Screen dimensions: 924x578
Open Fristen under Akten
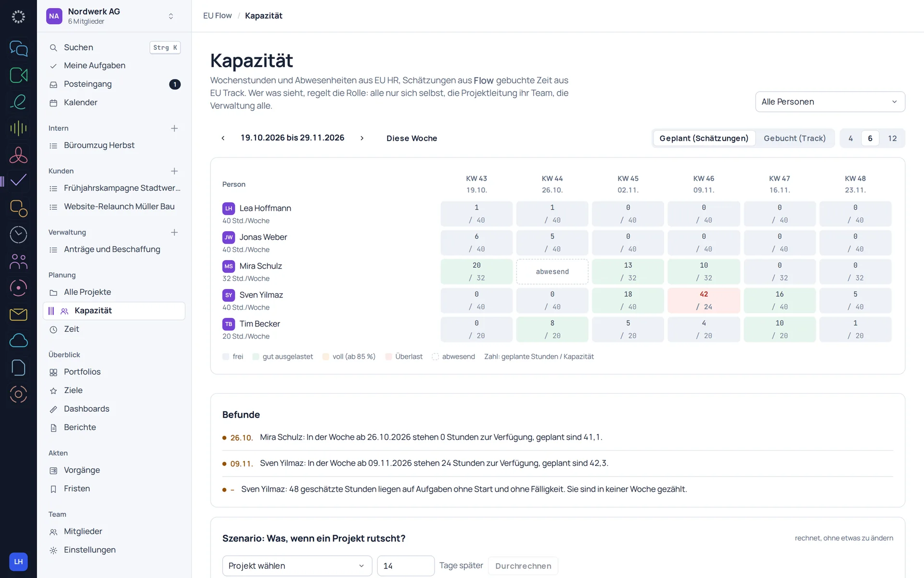pyautogui.click(x=114, y=489)
